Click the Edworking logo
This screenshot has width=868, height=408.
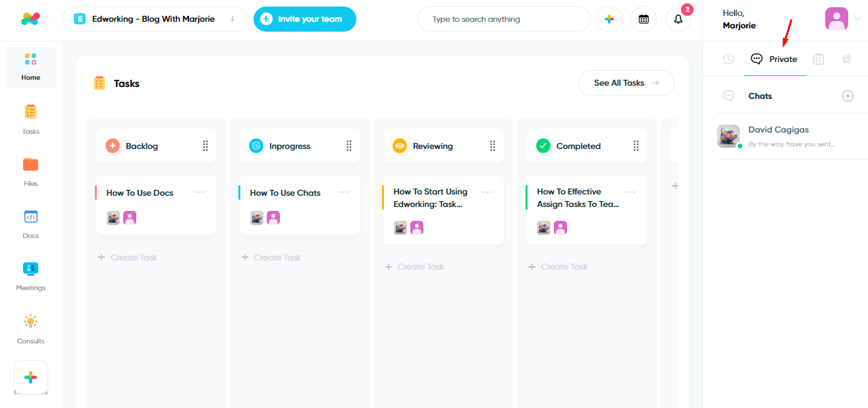(30, 19)
